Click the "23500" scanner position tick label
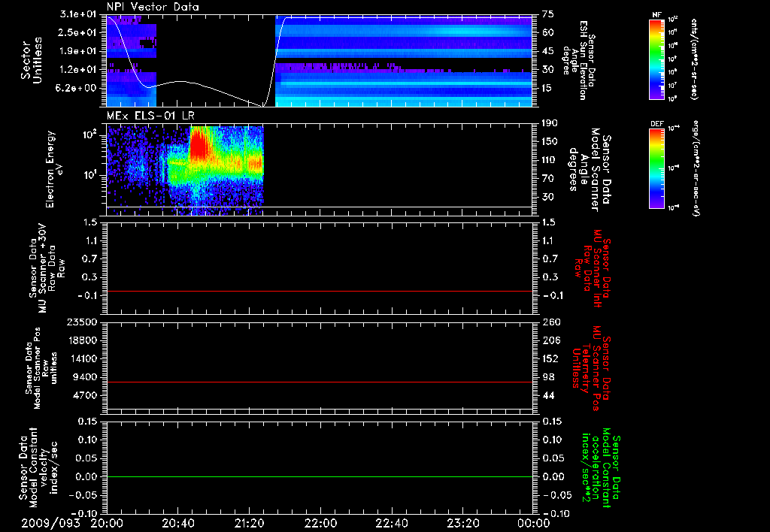 (x=82, y=322)
